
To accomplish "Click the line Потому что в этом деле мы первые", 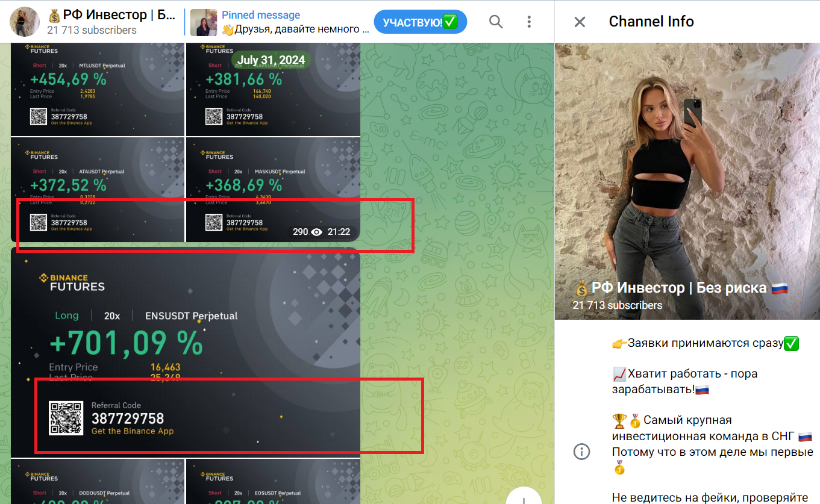I will (x=713, y=452).
